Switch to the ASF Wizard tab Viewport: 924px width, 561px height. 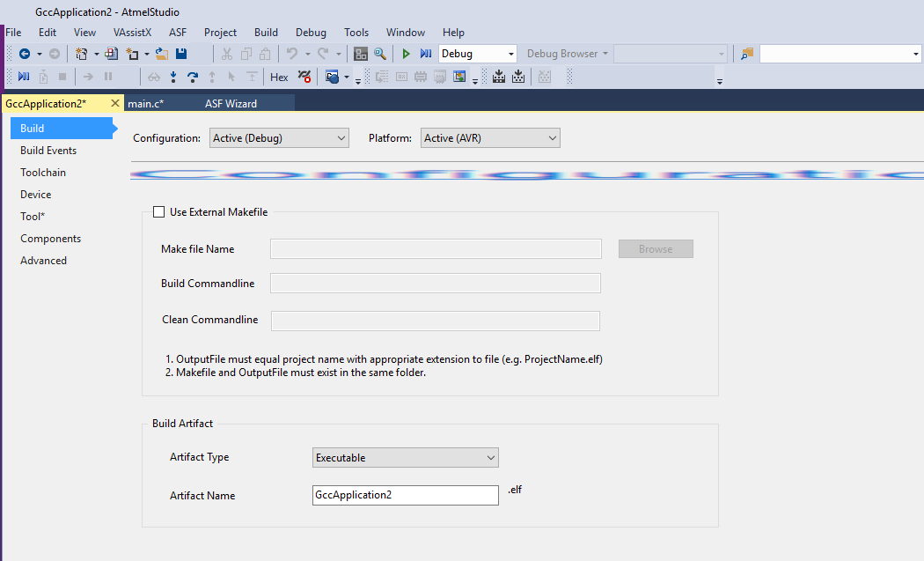231,104
